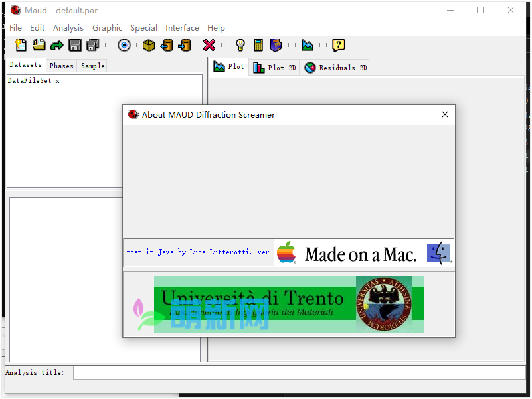Image resolution: width=532 pixels, height=399 pixels.
Task: Open the Special menu
Action: tap(144, 28)
